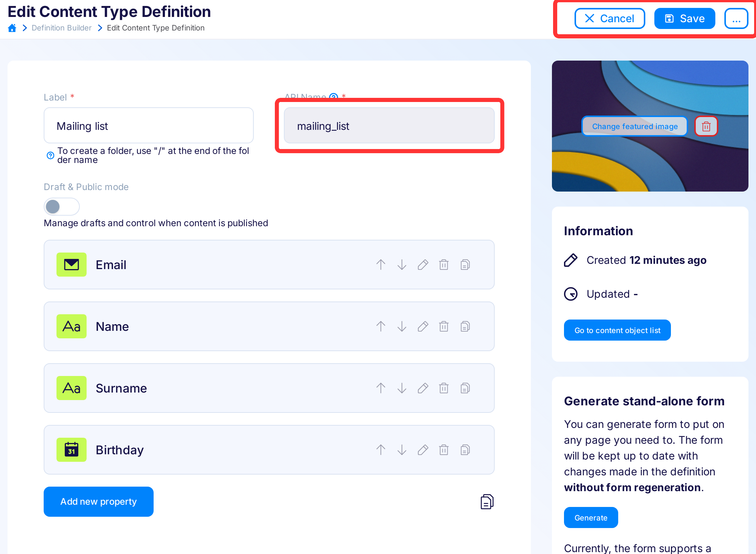Open help tooltip next to folder naming hint
Screen dimensions: 756x554
tap(50, 155)
